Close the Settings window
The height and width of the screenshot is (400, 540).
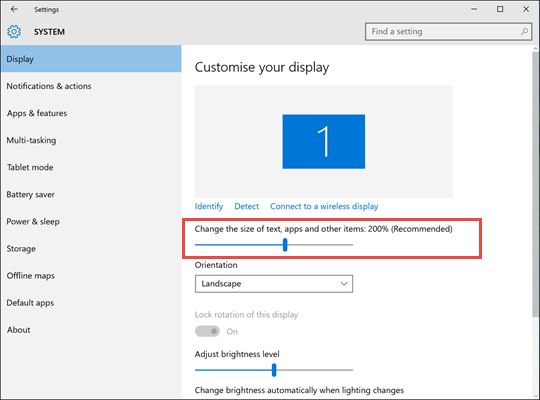pyautogui.click(x=526, y=9)
